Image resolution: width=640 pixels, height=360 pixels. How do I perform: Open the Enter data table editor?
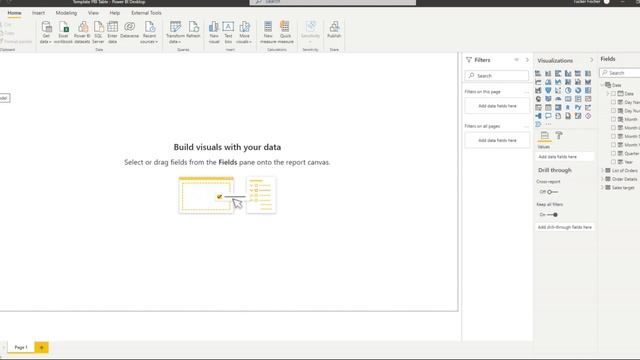pyautogui.click(x=112, y=33)
